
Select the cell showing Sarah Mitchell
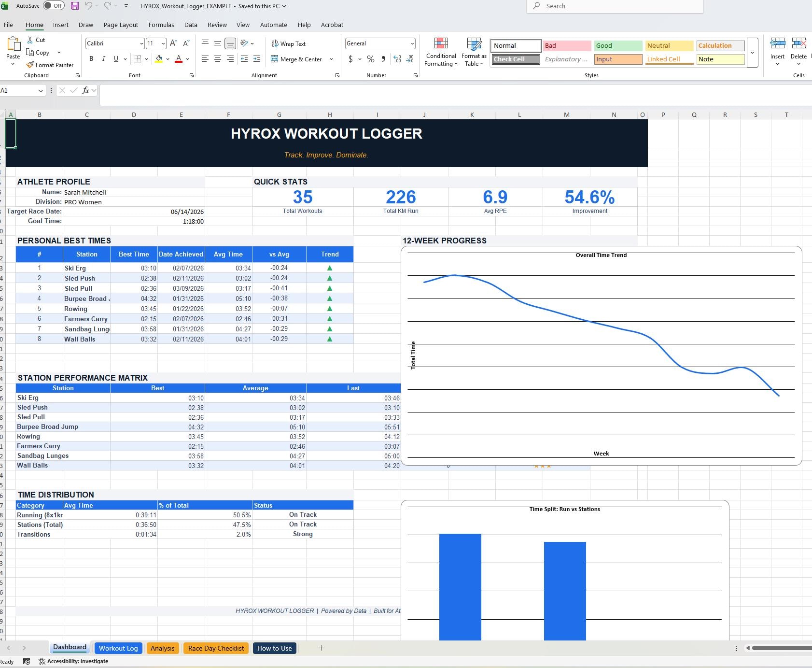coord(134,192)
